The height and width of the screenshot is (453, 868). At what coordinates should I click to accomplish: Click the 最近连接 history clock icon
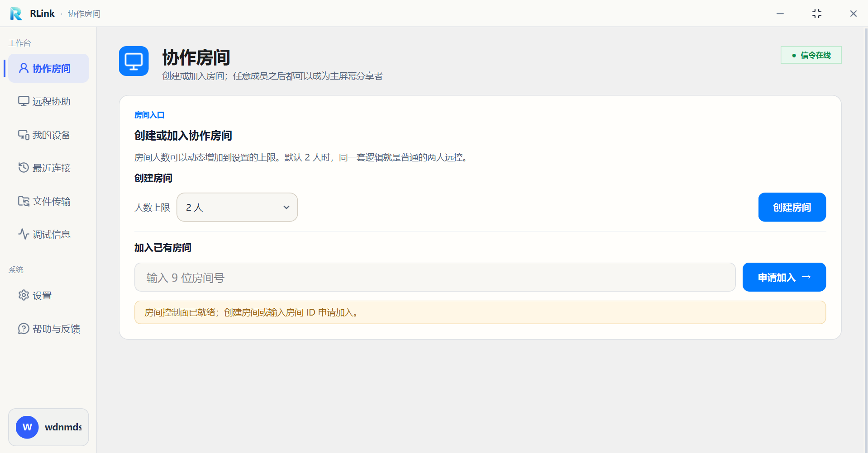pos(24,168)
